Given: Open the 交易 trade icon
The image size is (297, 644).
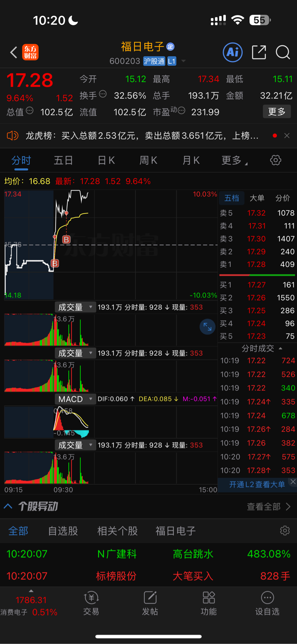Looking at the screenshot, I should point(91,603).
